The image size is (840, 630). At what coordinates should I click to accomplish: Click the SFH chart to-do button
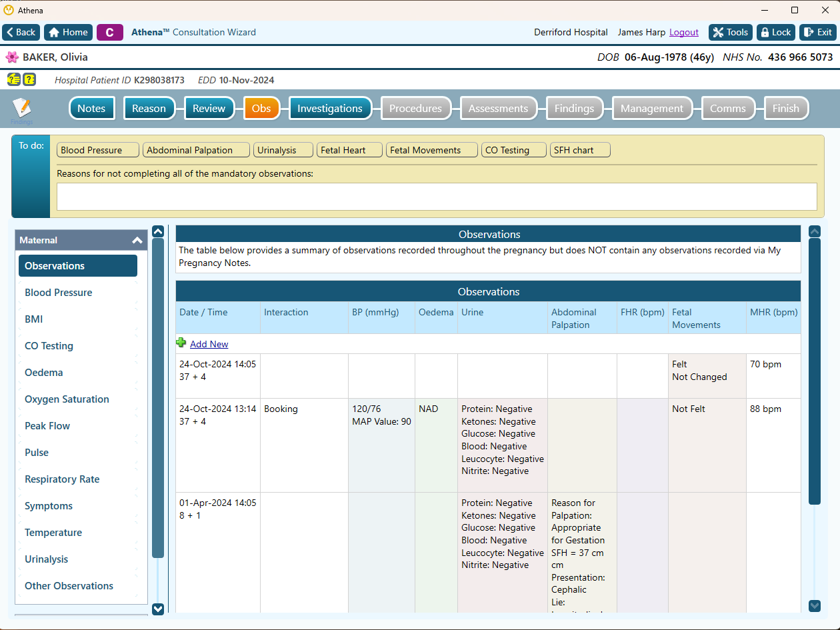tap(580, 150)
